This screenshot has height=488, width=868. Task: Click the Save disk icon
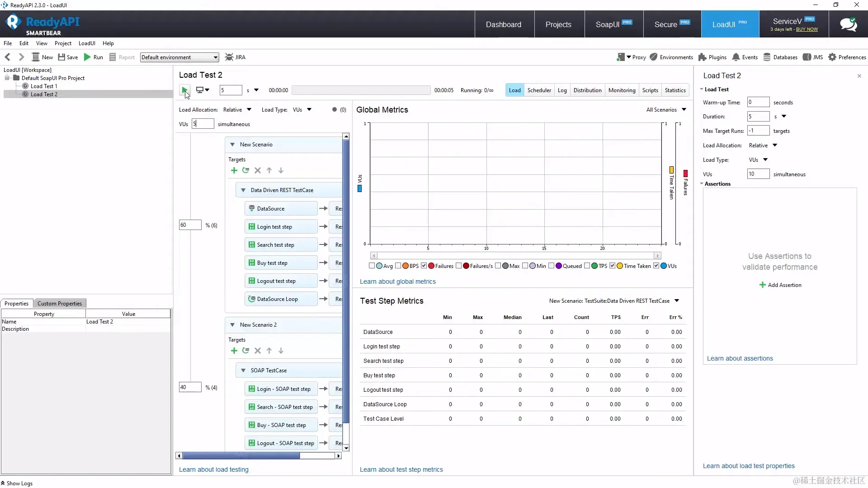(61, 57)
